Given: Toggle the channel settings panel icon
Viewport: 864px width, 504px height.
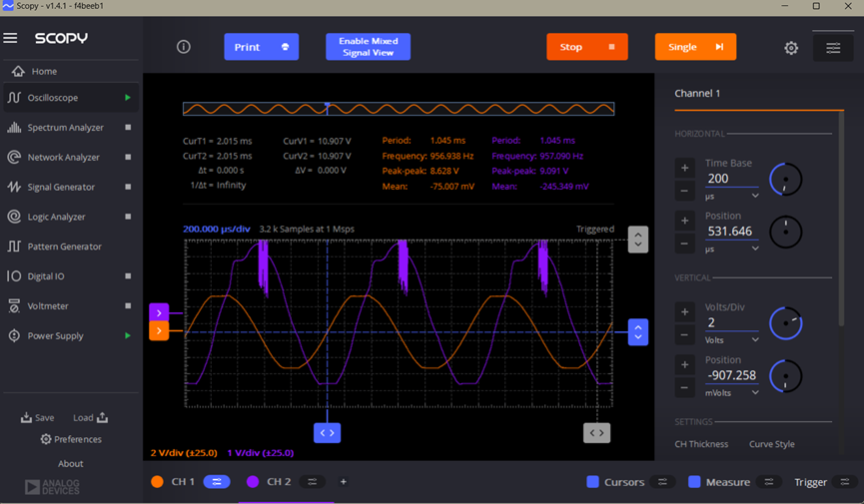Looking at the screenshot, I should pos(833,48).
